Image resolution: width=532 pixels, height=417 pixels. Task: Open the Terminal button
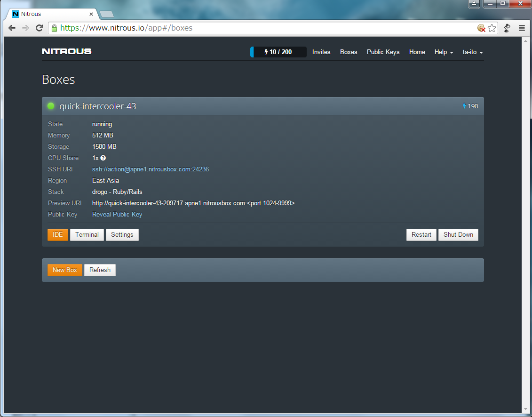click(87, 235)
